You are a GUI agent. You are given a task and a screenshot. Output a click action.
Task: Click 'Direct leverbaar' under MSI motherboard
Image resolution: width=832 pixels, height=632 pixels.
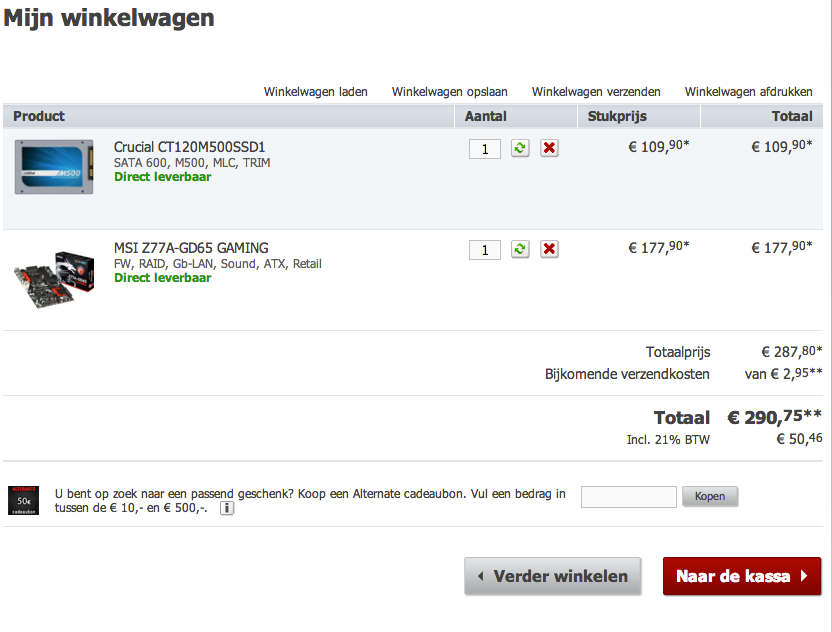(162, 278)
